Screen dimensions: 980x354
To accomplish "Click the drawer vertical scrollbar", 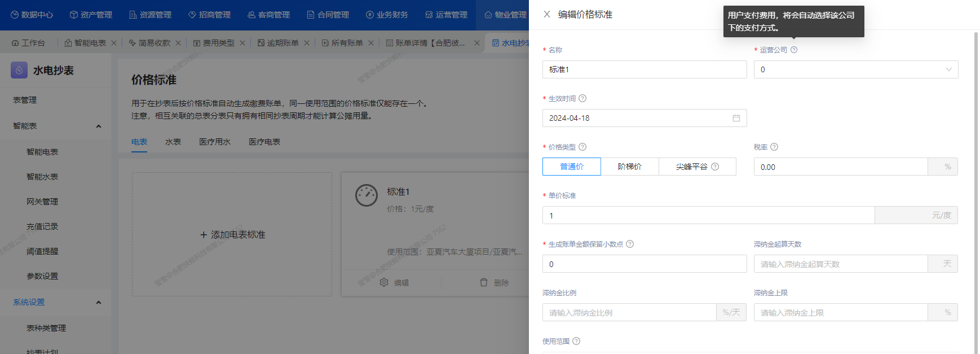I will coord(976,192).
